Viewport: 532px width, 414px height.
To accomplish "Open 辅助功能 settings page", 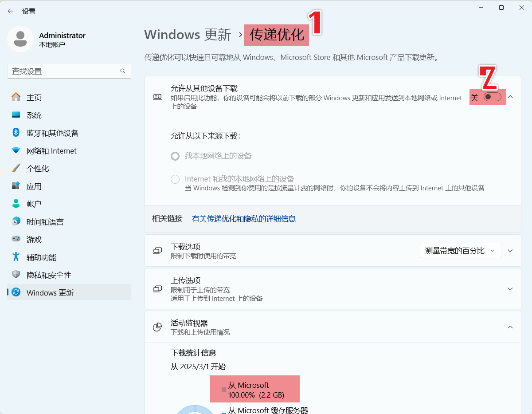I will tap(69, 257).
